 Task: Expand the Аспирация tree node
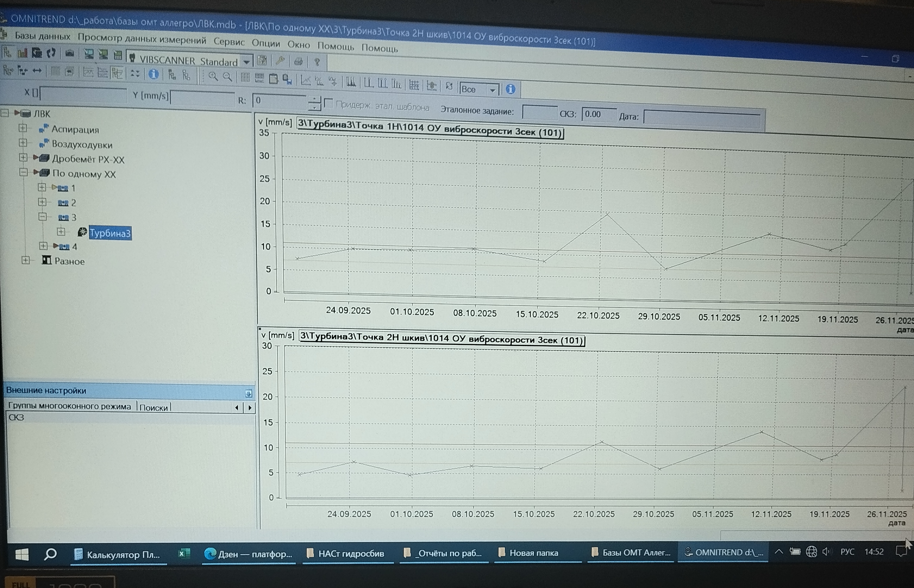coord(23,128)
